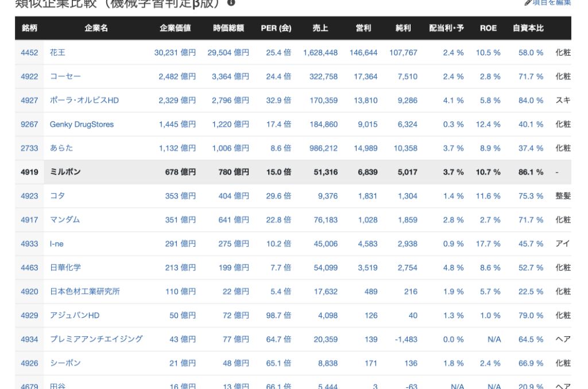Open stock code 4920 link
The height and width of the screenshot is (389, 588).
click(29, 291)
